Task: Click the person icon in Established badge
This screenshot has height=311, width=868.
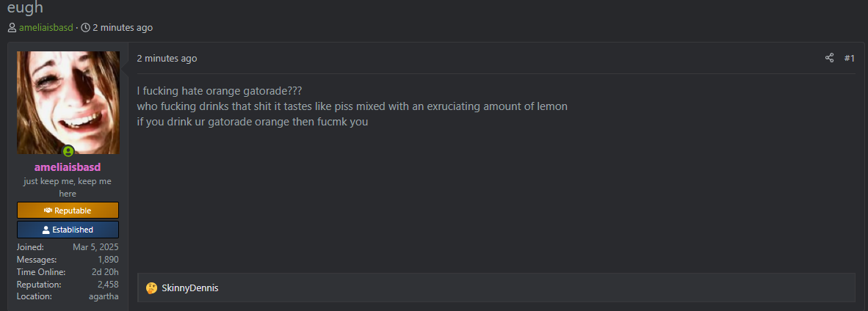Action: 46,230
